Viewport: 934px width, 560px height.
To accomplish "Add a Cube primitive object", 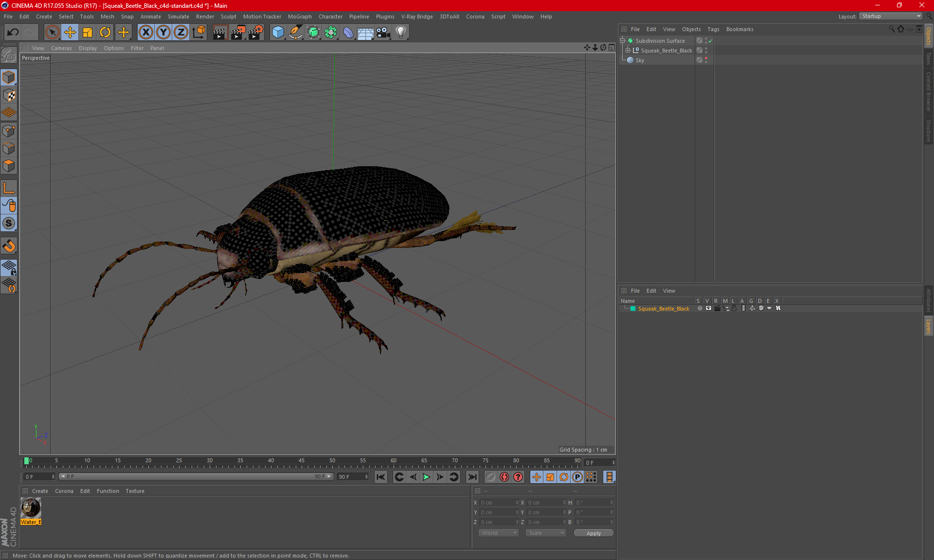I will 278,33.
